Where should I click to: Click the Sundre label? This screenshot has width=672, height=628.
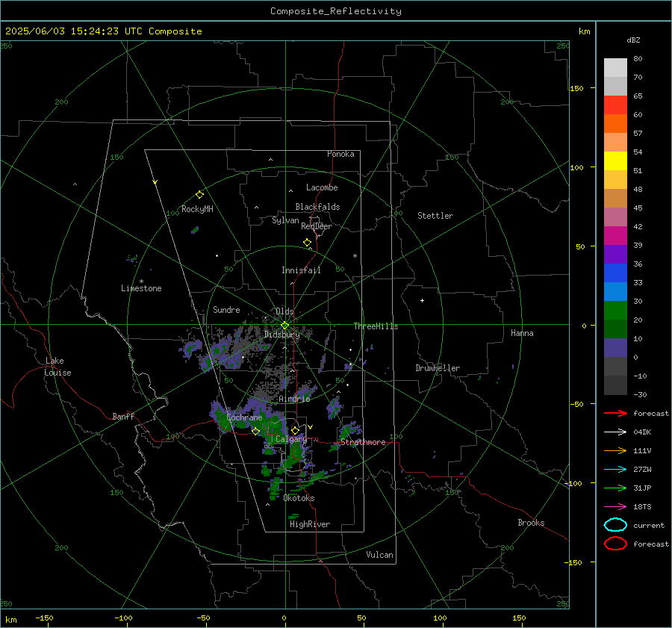[226, 309]
